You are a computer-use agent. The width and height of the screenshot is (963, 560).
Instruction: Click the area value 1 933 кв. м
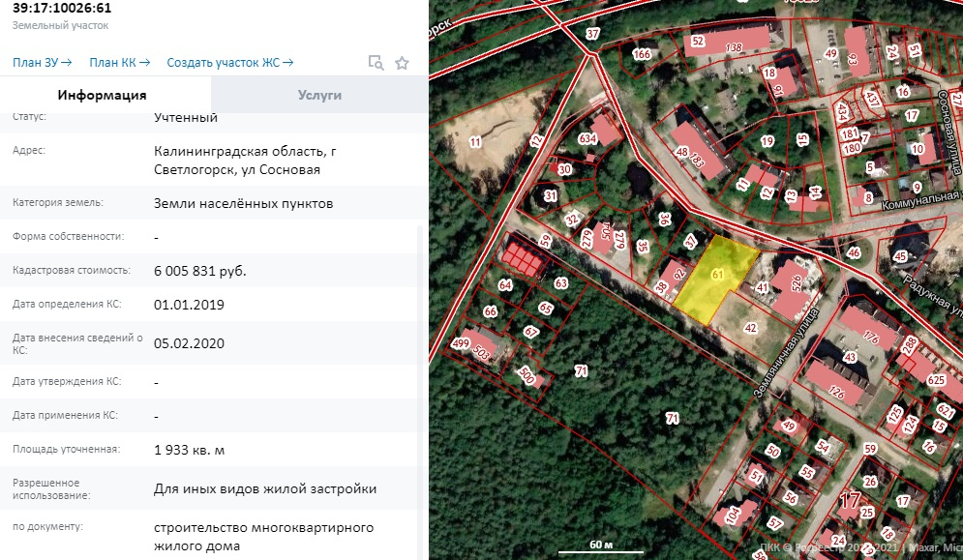[x=189, y=450]
